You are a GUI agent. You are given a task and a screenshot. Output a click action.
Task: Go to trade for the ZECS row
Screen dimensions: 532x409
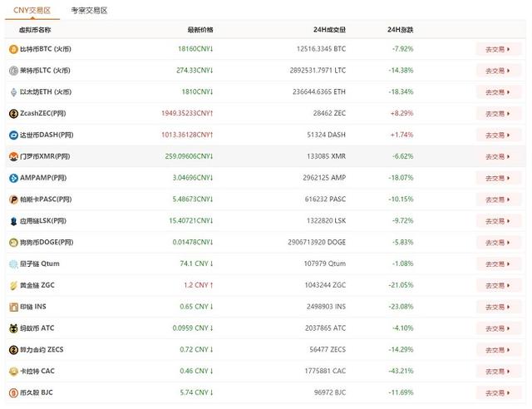pos(498,350)
